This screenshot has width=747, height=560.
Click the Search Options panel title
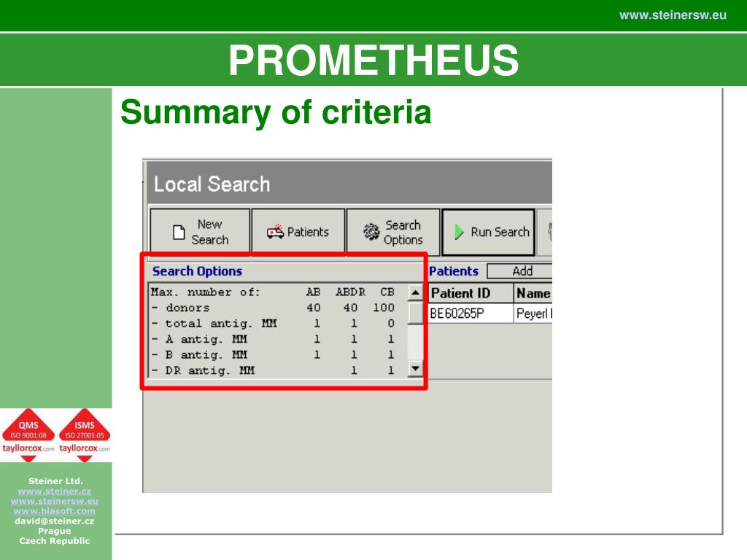(x=197, y=271)
